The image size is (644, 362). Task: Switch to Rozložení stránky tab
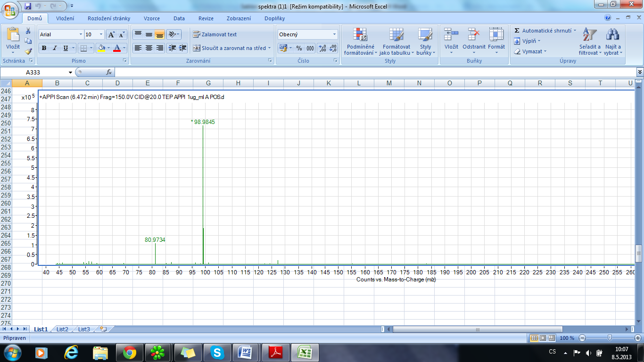109,18
